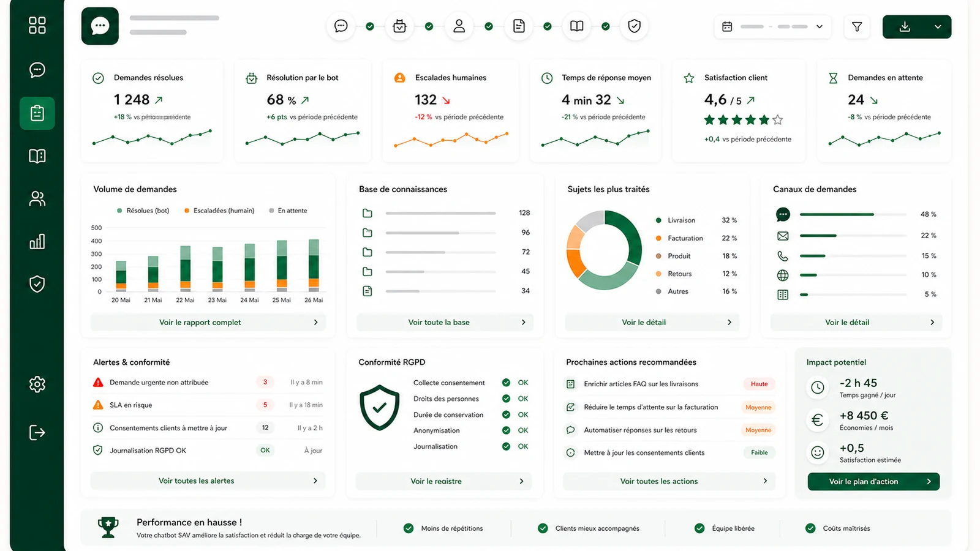Select Demande urgente non attribuée alert
Viewport: 980px width, 551px height.
[208, 383]
